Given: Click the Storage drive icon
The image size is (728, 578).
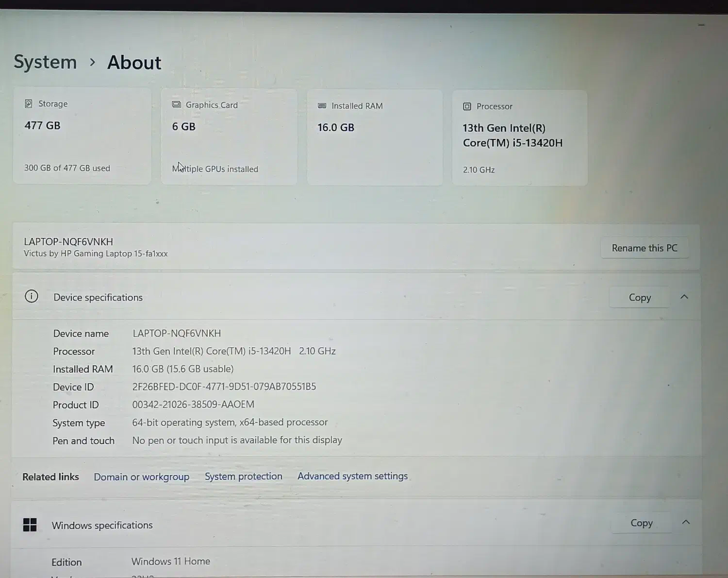Looking at the screenshot, I should [29, 103].
